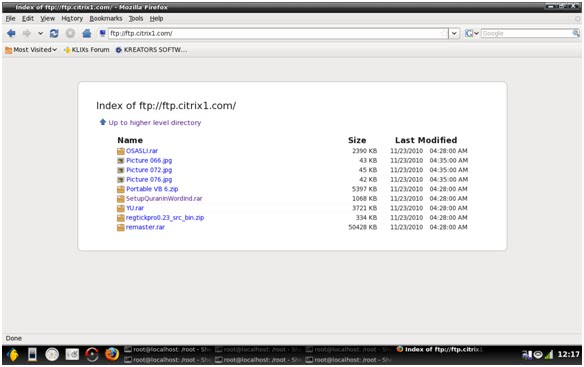Click the Name column header
584x367 pixels.
(130, 140)
